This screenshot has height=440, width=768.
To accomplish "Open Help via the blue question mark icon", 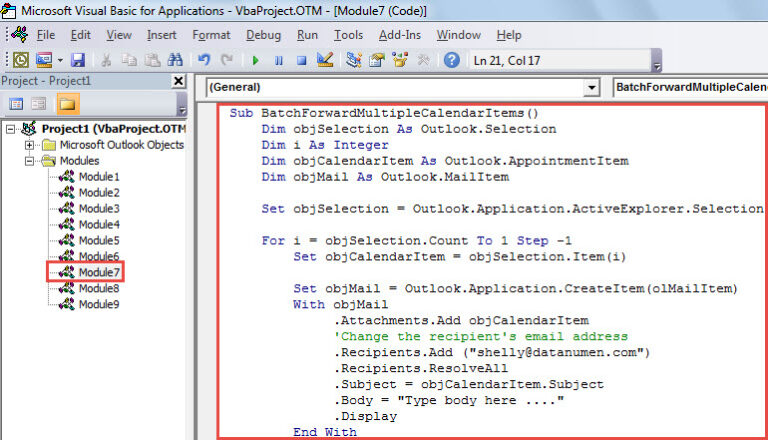I will (x=451, y=60).
